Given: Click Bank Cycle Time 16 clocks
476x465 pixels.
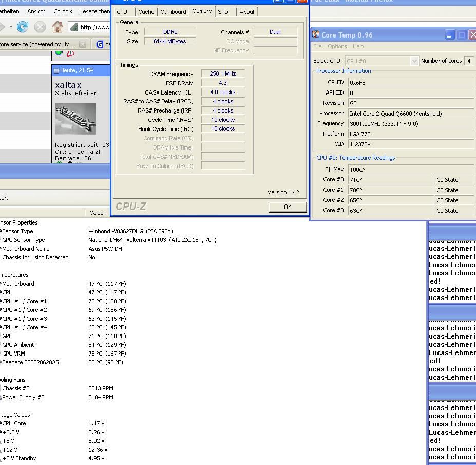Looking at the screenshot, I should pyautogui.click(x=223, y=129).
